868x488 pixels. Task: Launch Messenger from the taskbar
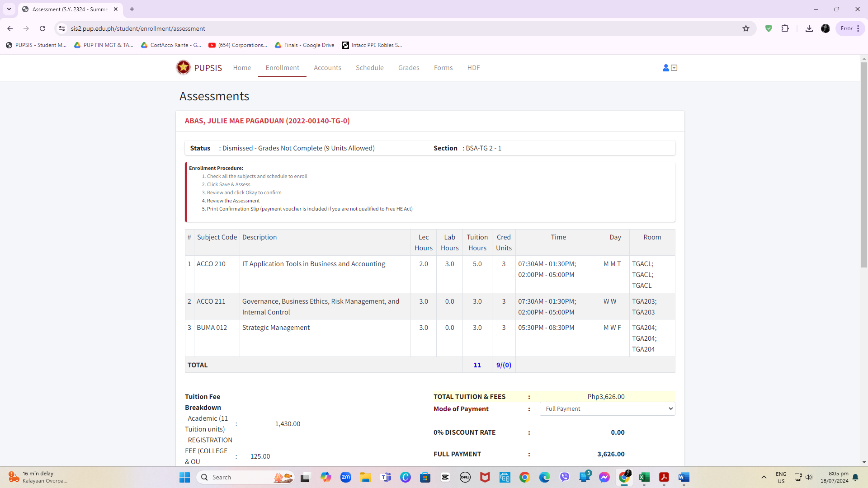604,477
